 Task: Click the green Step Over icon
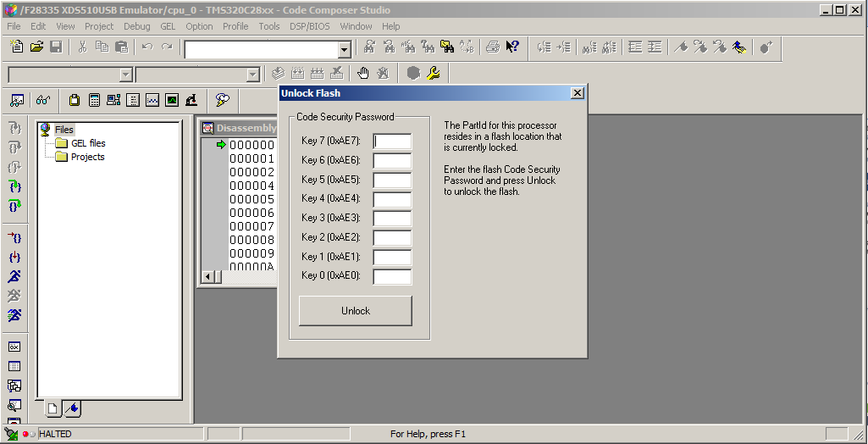(15, 206)
